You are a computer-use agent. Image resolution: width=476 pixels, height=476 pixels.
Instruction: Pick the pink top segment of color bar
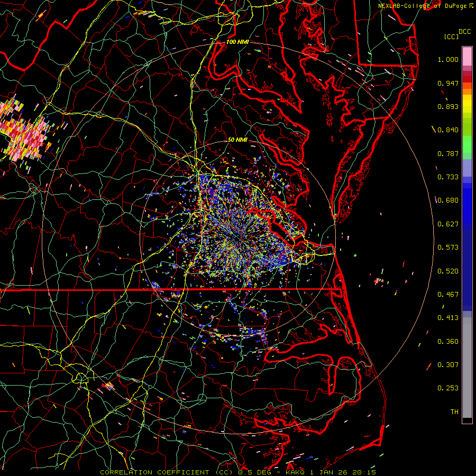point(467,57)
